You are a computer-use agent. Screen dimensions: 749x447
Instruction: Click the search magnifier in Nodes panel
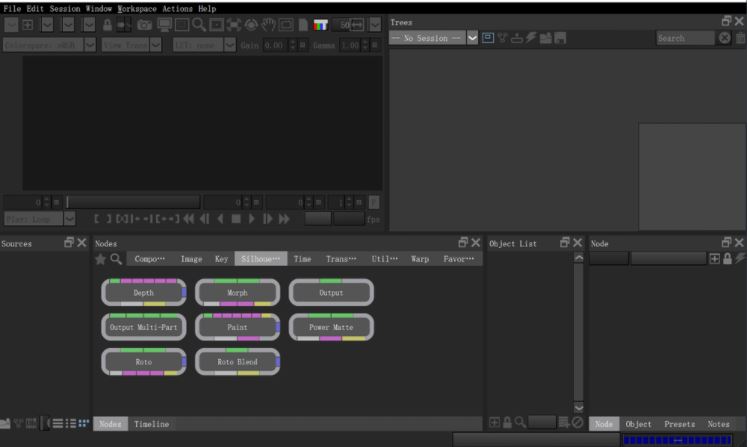pos(116,259)
